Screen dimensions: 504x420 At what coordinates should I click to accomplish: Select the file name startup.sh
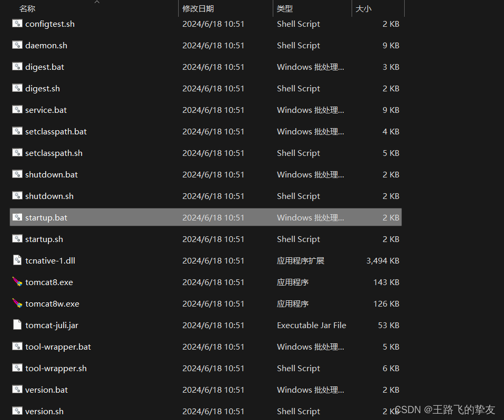(44, 239)
